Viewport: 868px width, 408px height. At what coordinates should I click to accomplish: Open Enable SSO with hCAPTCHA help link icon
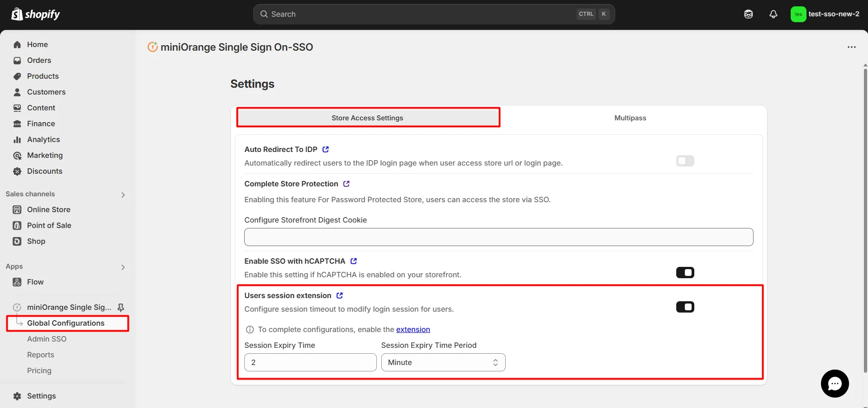[354, 261]
